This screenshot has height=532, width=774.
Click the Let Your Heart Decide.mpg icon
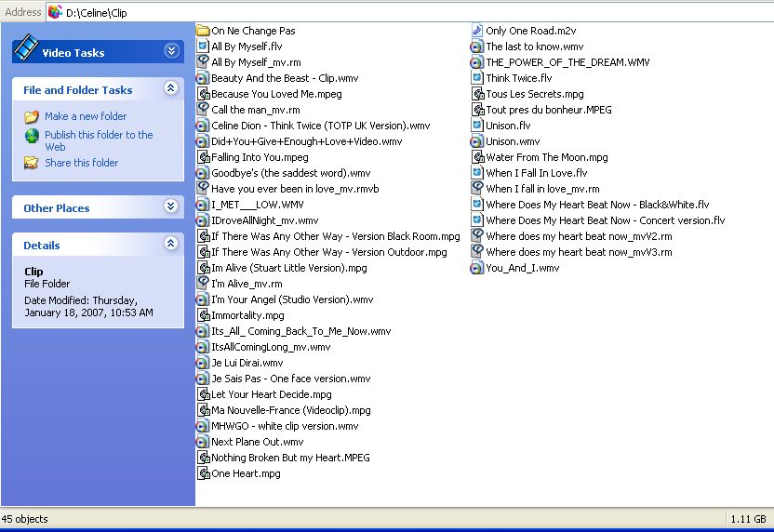click(x=203, y=394)
